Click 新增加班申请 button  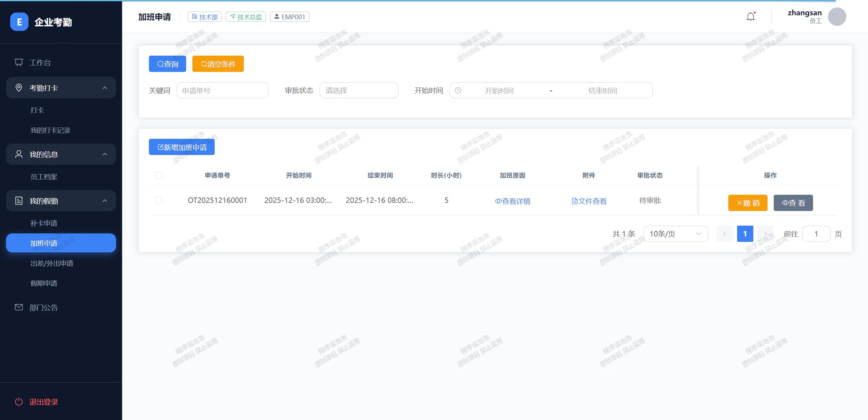(x=182, y=147)
